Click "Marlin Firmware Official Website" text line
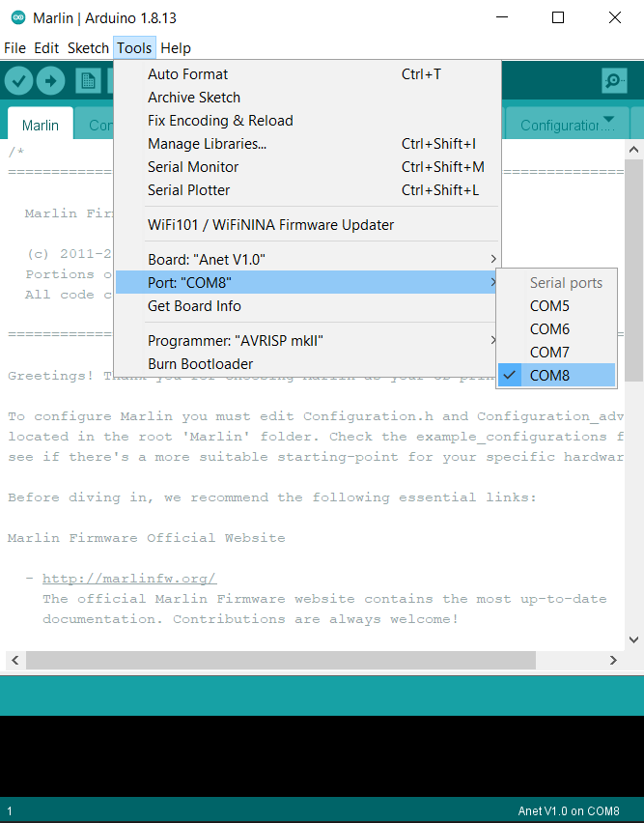644x823 pixels. tap(147, 538)
